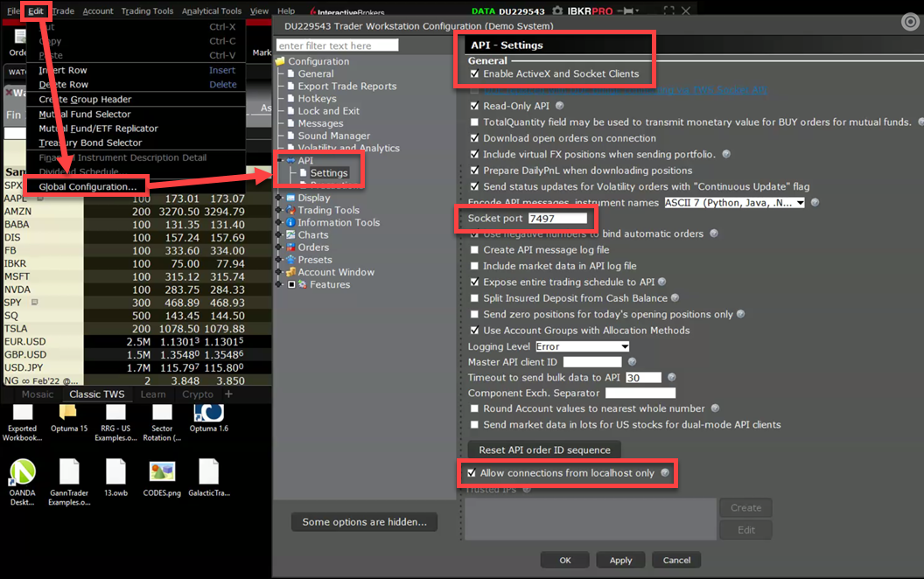Viewport: 924px width, 579px height.
Task: Expand the Orders tree node
Action: [279, 248]
